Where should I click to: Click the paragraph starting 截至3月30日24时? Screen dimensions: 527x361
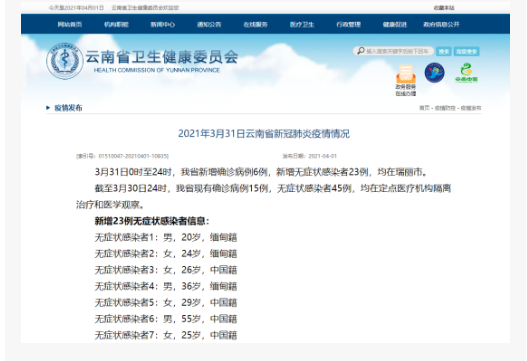[x=264, y=197]
